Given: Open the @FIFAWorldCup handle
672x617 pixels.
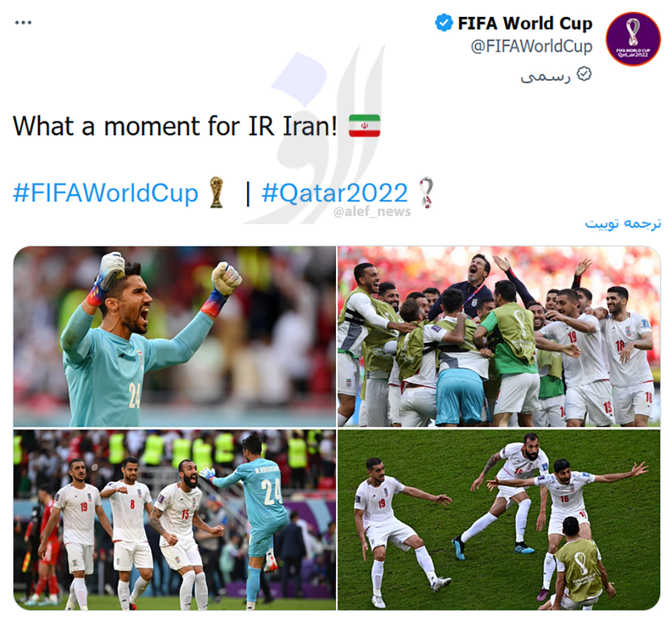Looking at the screenshot, I should tap(531, 46).
